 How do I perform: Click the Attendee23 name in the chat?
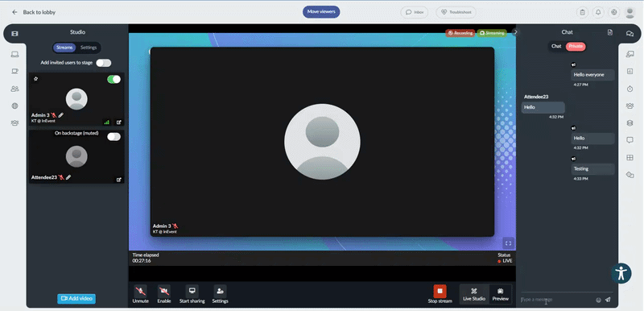536,97
